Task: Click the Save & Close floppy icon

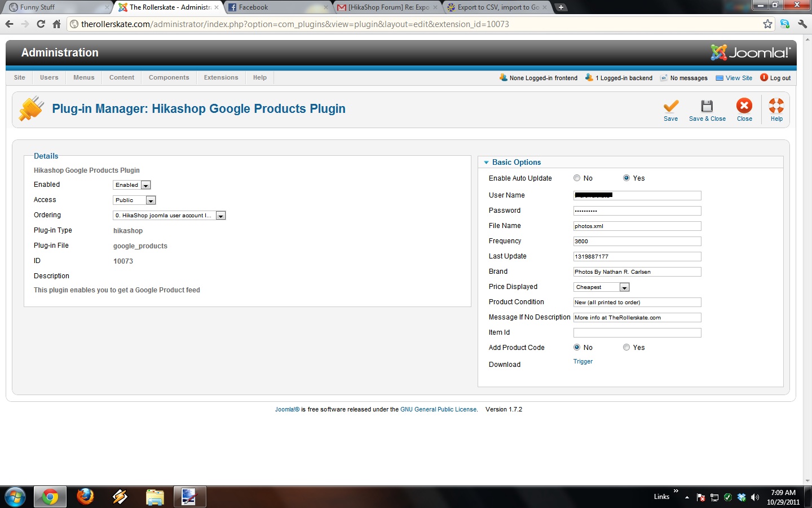Action: coord(707,106)
